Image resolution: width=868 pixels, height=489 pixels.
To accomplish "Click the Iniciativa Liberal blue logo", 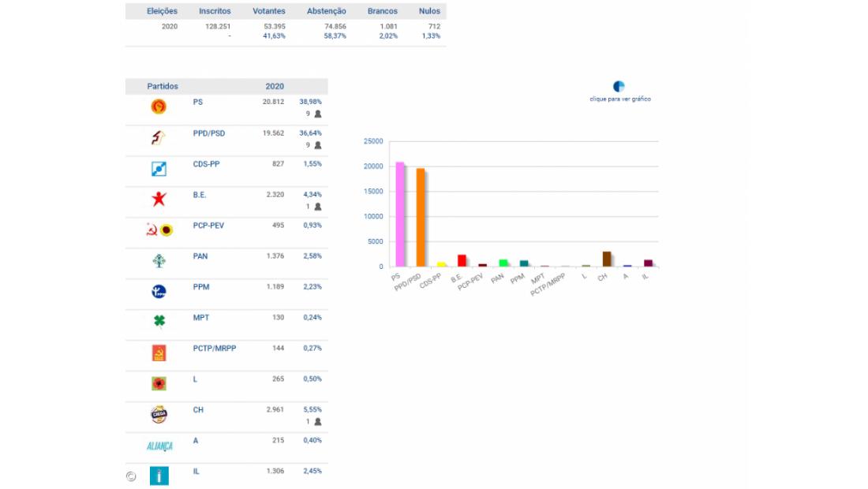I will click(x=159, y=476).
